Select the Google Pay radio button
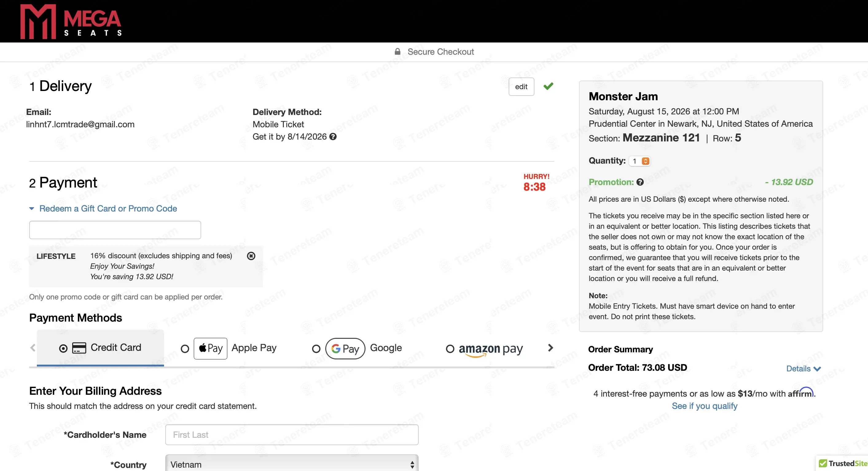This screenshot has width=868, height=471. 316,349
